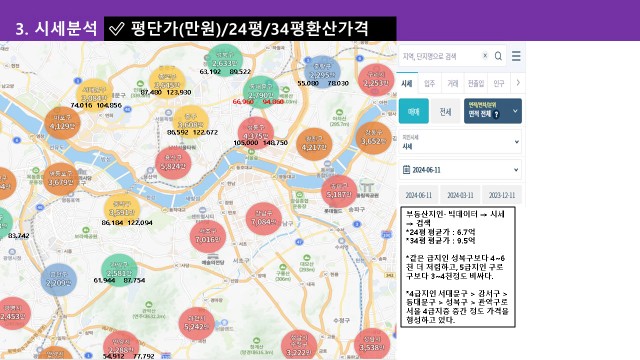Click the heading 평단가(만원)/24평/34평환산가격

pyautogui.click(x=250, y=29)
